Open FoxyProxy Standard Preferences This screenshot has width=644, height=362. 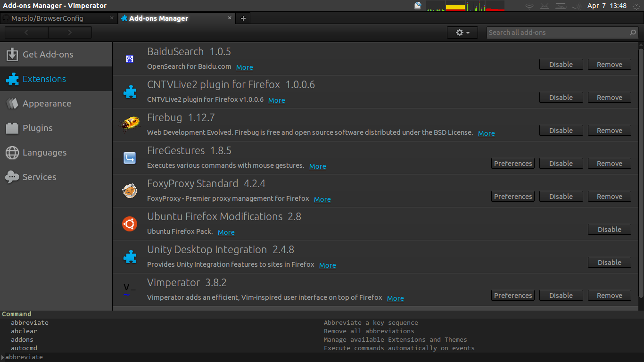tap(513, 197)
